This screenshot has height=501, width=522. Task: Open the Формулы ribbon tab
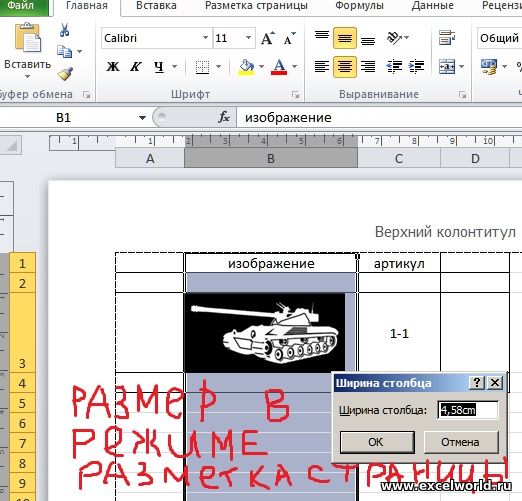(359, 5)
